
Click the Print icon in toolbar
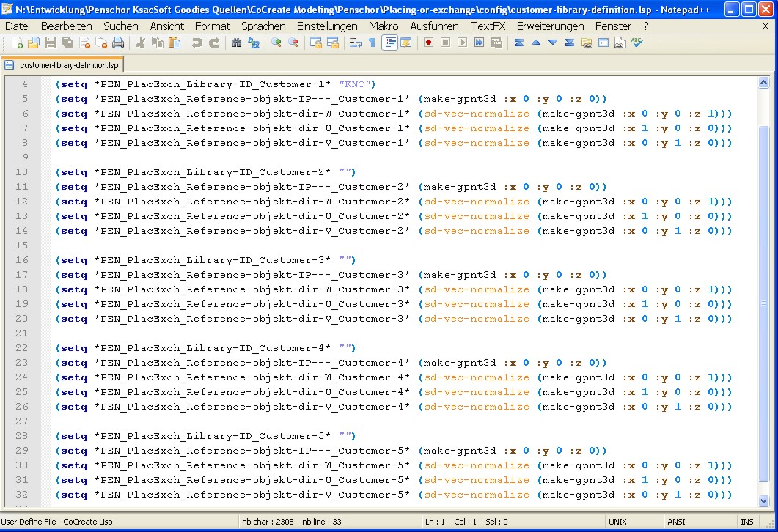[117, 43]
